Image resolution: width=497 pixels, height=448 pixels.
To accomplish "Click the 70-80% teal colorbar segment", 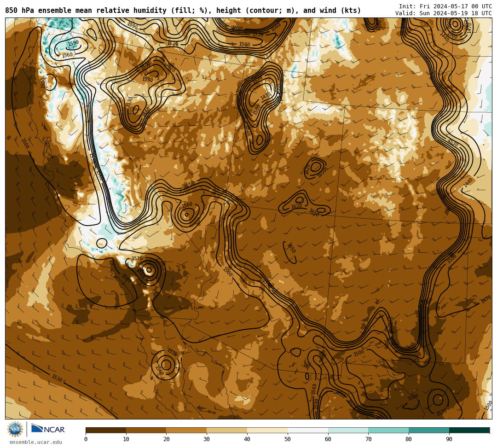I will [x=388, y=430].
